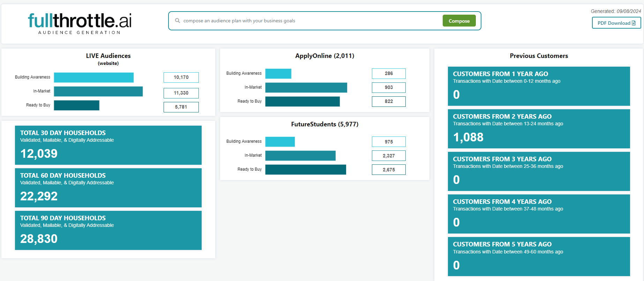This screenshot has width=644, height=281.
Task: Open Customers From 1 Year Ago card
Action: click(539, 86)
